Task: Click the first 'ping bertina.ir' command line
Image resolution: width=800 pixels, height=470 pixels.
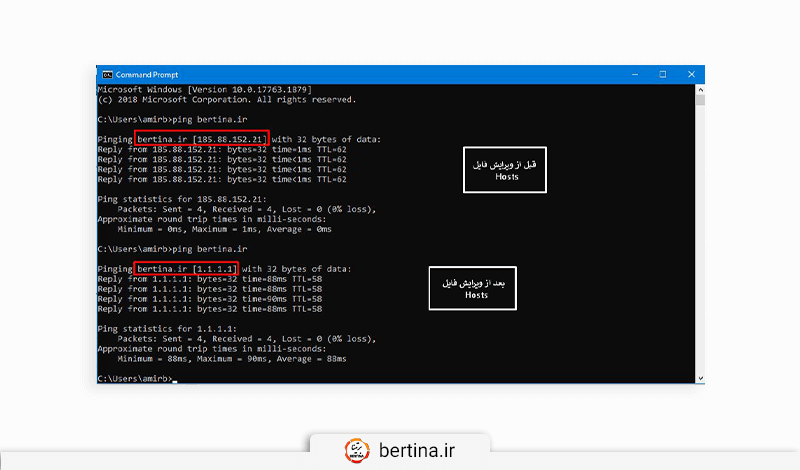Action: pyautogui.click(x=172, y=119)
